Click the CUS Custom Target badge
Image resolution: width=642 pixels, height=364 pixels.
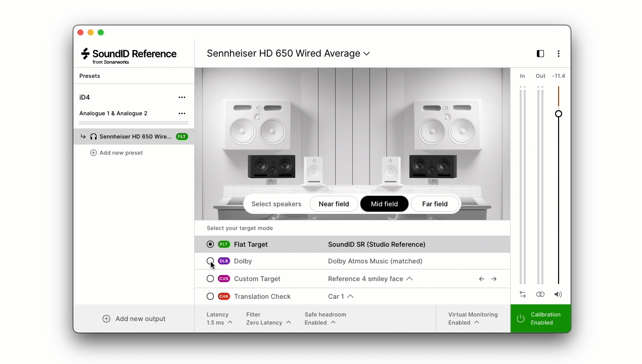pos(224,279)
